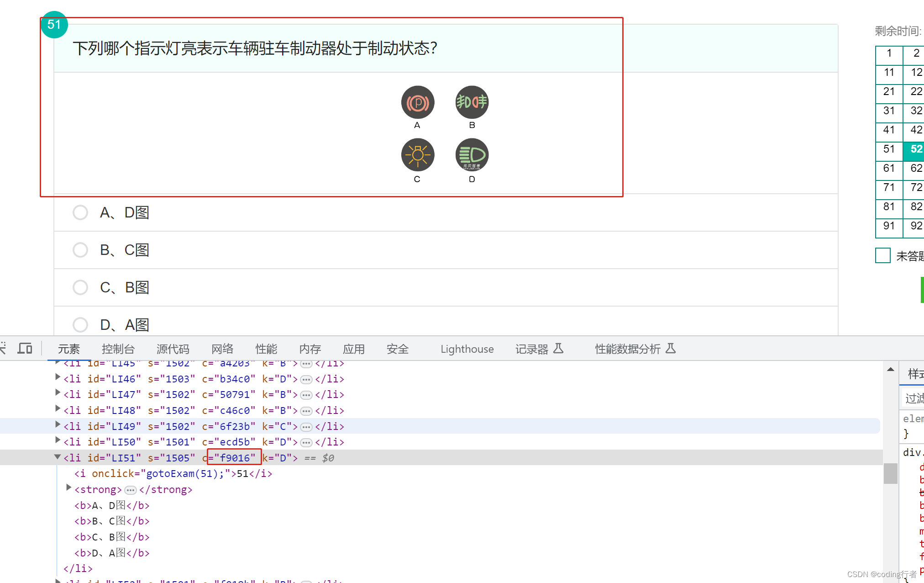Screen dimensions: 924x583
Task: Collapse the expanded LI51 node
Action: pos(58,457)
